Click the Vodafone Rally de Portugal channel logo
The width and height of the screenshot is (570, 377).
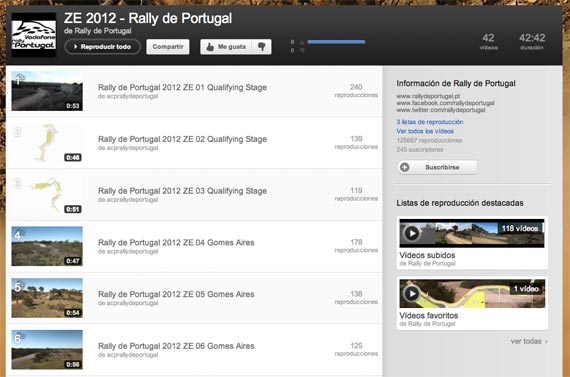[x=33, y=35]
